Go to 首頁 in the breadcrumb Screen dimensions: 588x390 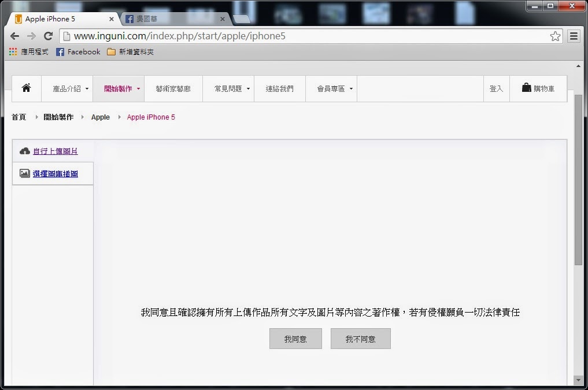coord(19,117)
